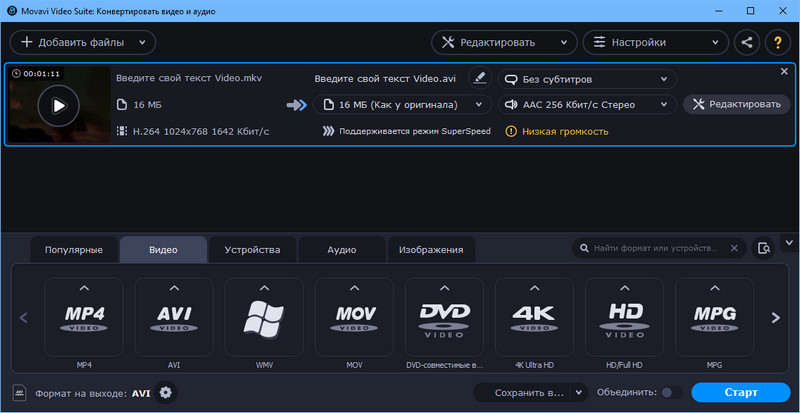Select the WMV Windows format icon
Screen dimensions: 800x413
tap(264, 317)
